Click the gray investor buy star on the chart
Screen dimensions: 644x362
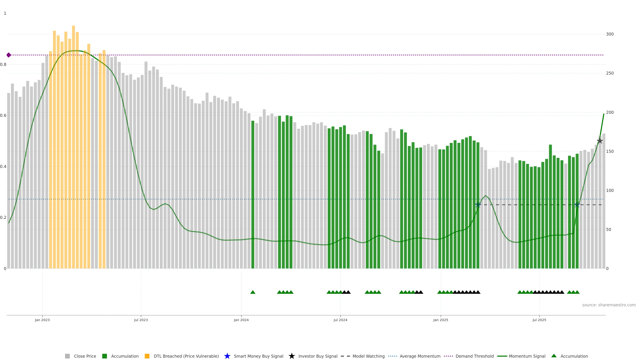point(600,141)
